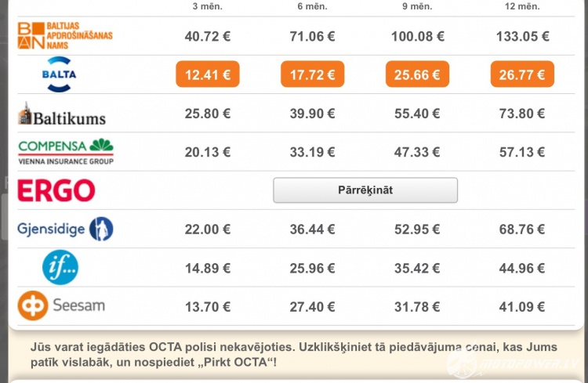The image size is (588, 383).
Task: Select BALTA 6-month price 17.72 €
Action: pyautogui.click(x=312, y=74)
